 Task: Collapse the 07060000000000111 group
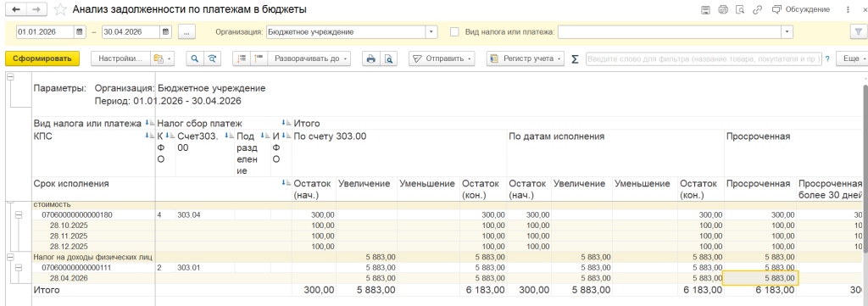click(x=18, y=267)
